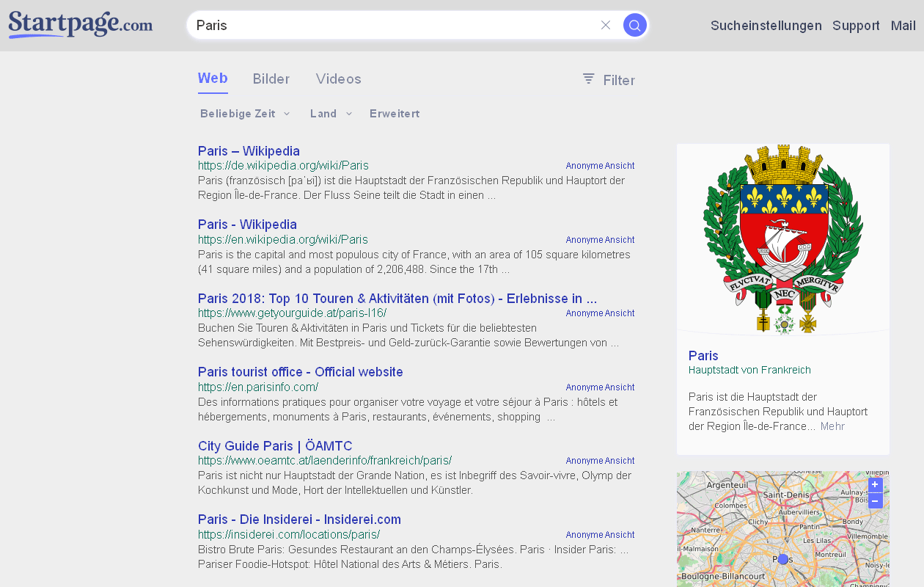Viewport: 924px width, 587px height.
Task: Click 'Argenteuil' label on the map
Action: tap(727, 485)
